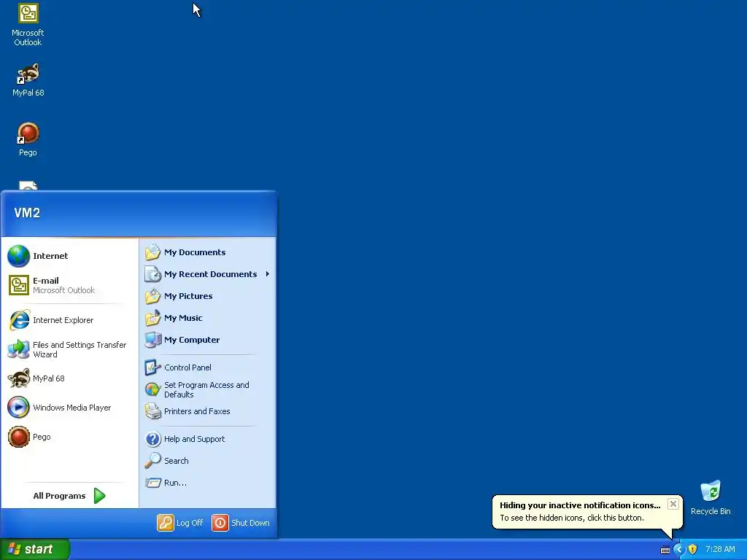
Task: Launch Pego from Start menu list
Action: coord(70,437)
